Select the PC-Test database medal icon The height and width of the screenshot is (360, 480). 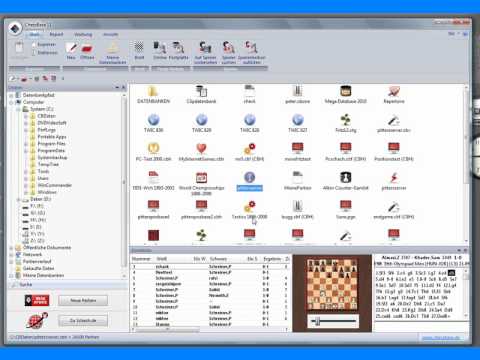tap(153, 148)
